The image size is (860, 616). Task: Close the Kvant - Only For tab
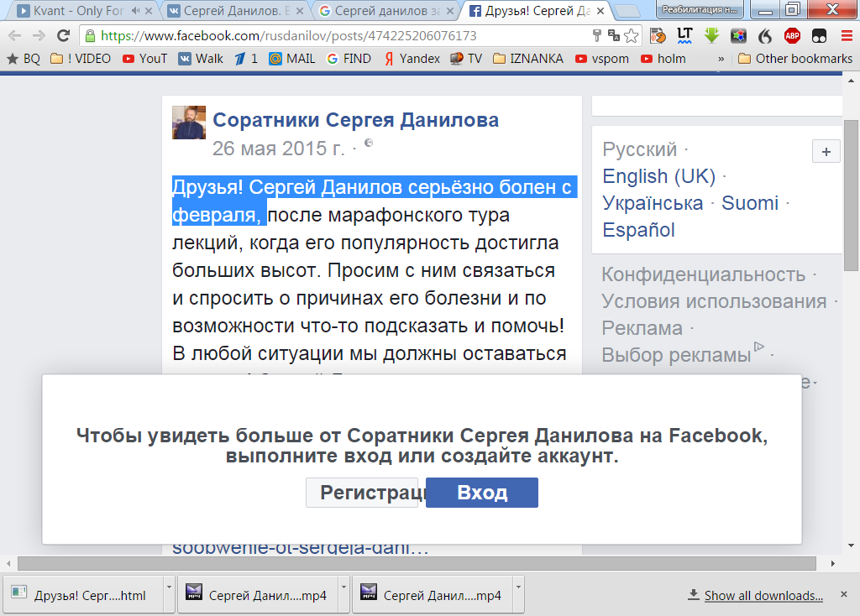tap(148, 10)
